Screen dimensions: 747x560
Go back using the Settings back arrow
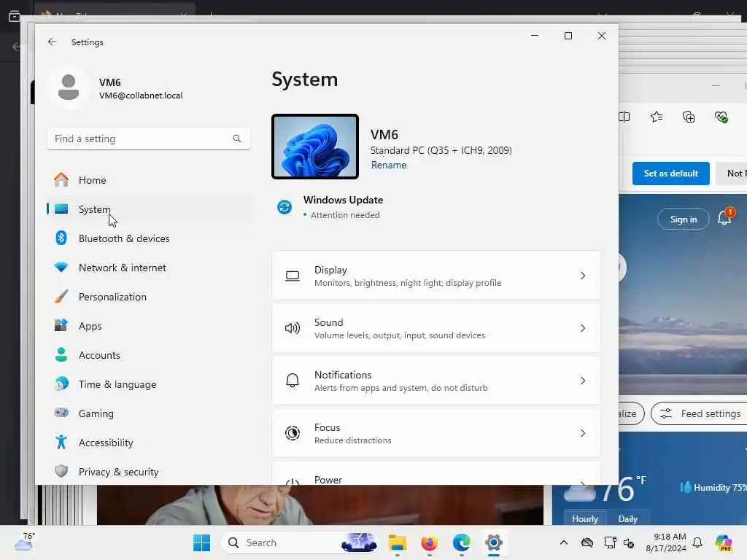pos(53,42)
